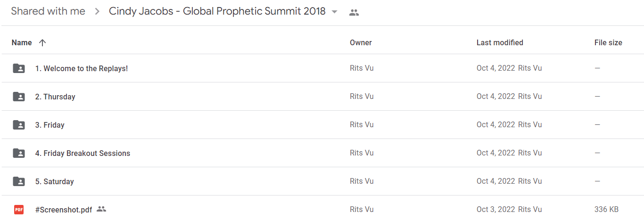
Task: Click the shared people icon beside folder title
Action: tap(354, 13)
